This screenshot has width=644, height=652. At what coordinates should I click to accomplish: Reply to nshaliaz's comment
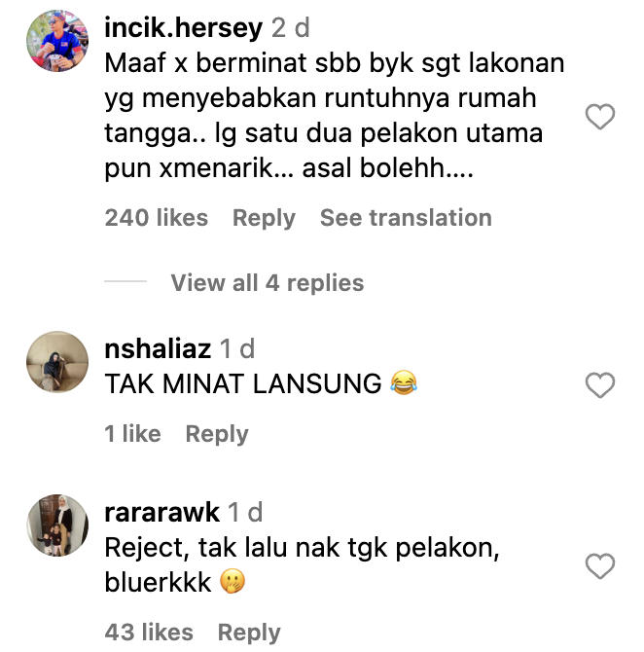tap(217, 435)
